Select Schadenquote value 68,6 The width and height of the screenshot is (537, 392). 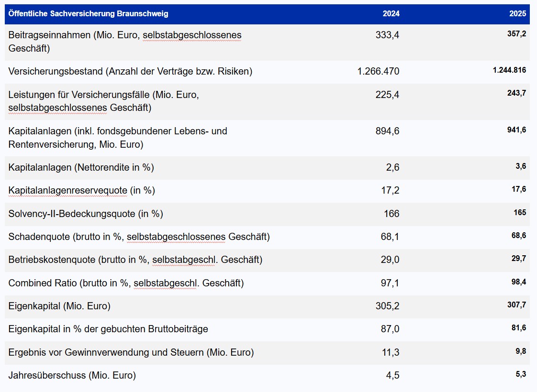[519, 235]
